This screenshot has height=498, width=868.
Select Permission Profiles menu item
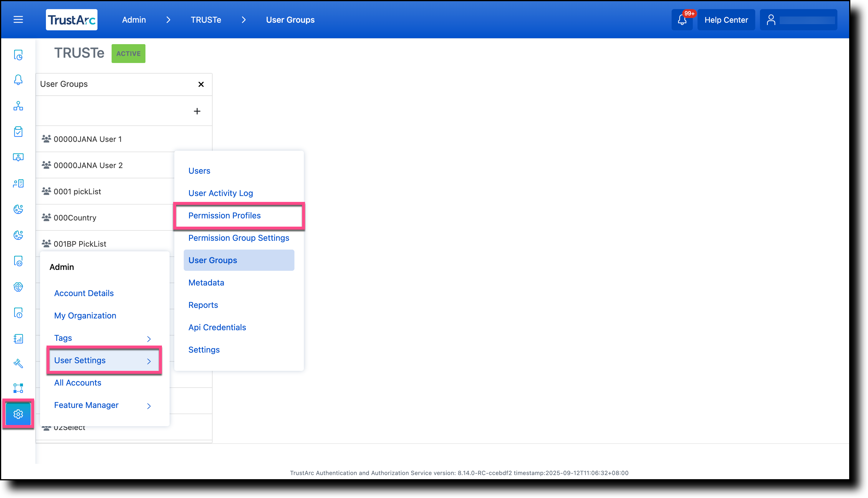[x=224, y=215]
